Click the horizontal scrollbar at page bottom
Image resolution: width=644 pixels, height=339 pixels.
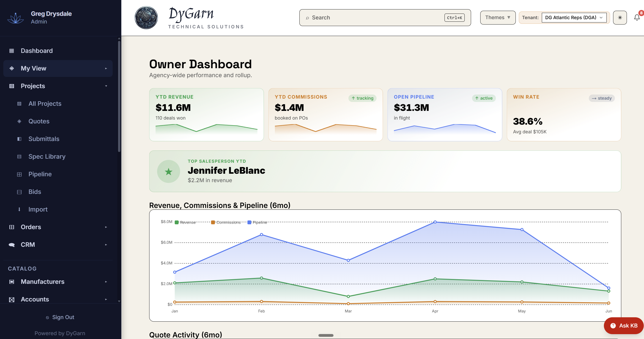coord(326,335)
